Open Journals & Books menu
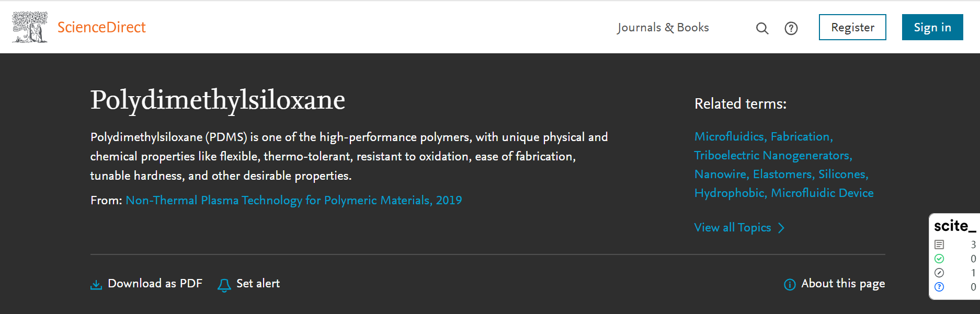The height and width of the screenshot is (314, 980). pyautogui.click(x=663, y=28)
